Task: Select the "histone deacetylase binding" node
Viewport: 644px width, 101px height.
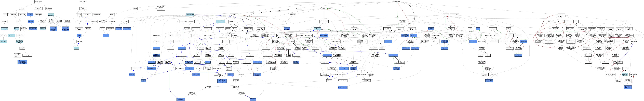Action: [x=33, y=29]
